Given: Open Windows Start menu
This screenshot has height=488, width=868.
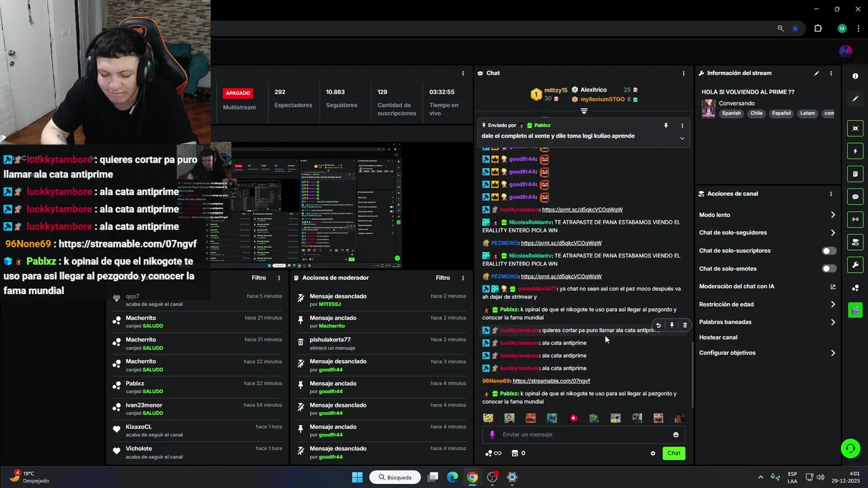Looking at the screenshot, I should point(357,477).
